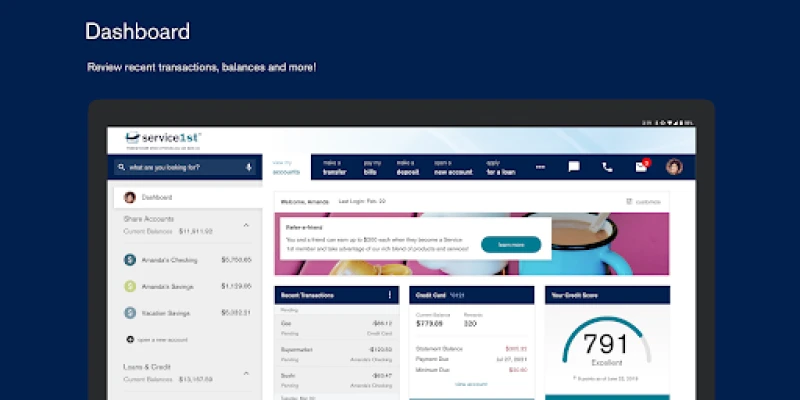
Task: Click the view account link
Action: tap(471, 384)
